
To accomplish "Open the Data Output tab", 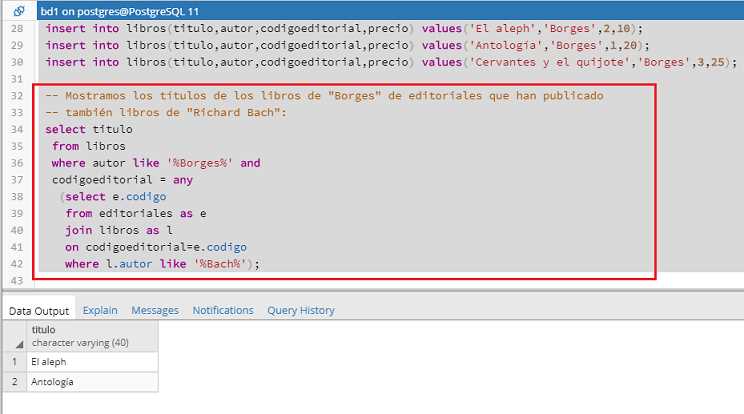I will (x=39, y=311).
